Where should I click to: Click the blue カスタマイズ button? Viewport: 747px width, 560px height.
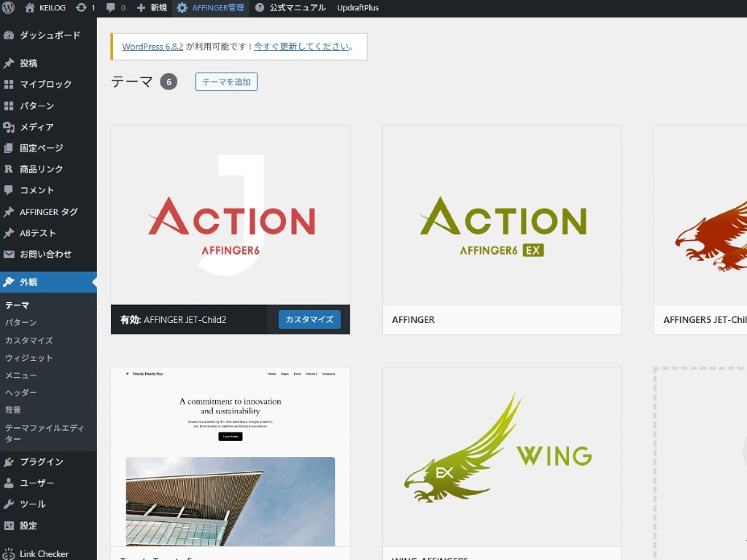click(309, 319)
